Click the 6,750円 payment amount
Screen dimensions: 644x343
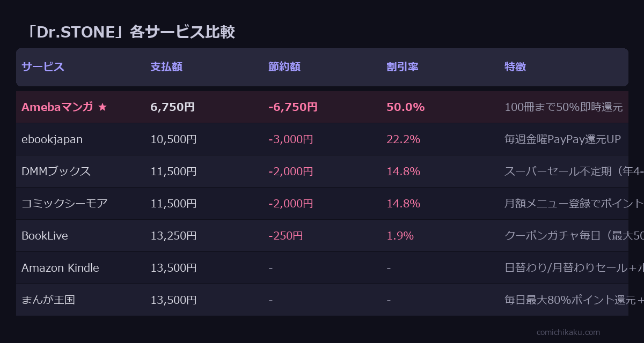click(172, 107)
